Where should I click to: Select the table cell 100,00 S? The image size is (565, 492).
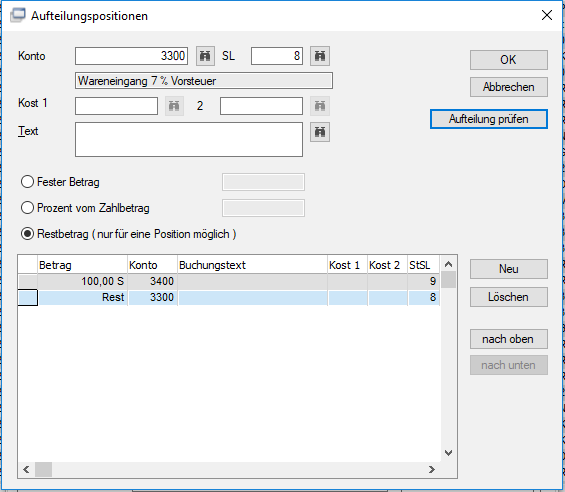point(83,281)
